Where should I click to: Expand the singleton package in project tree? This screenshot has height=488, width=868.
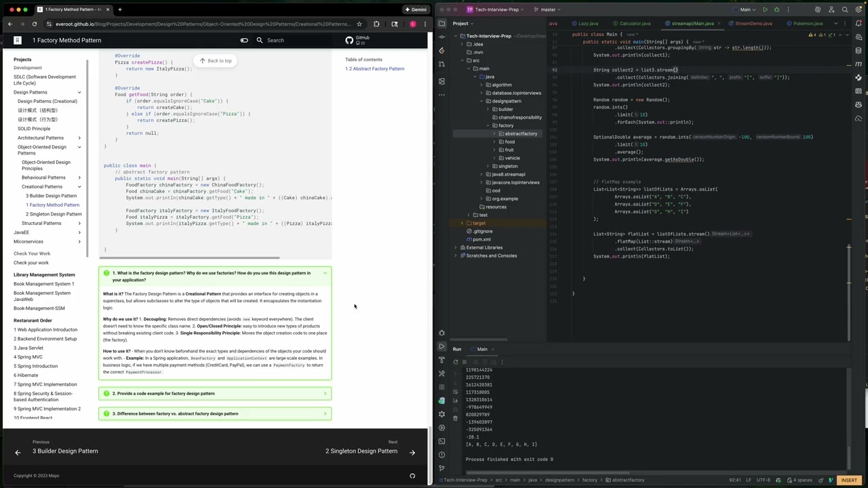click(488, 166)
